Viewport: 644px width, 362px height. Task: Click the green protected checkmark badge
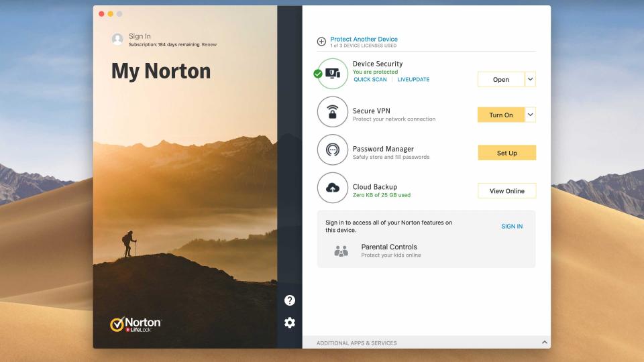pyautogui.click(x=318, y=74)
